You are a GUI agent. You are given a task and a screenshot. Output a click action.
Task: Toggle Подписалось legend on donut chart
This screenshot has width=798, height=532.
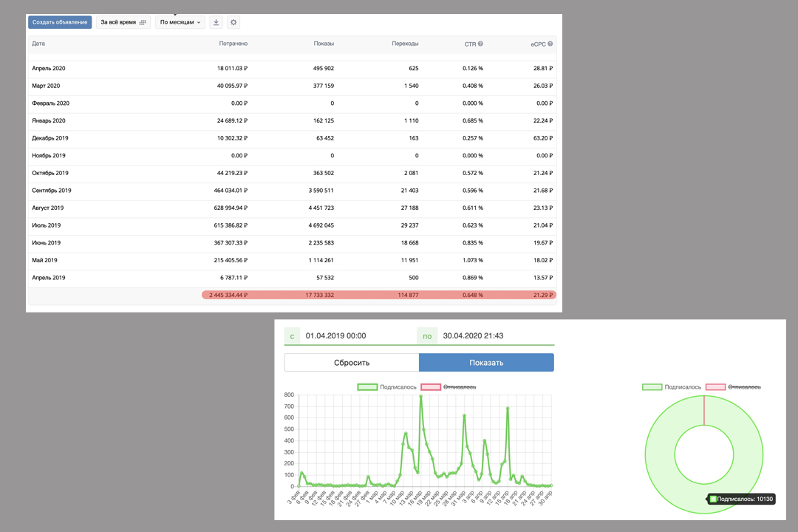(671, 387)
